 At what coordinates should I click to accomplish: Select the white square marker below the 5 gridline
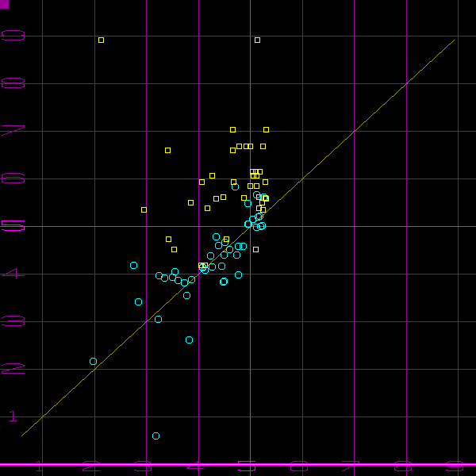[x=255, y=249]
